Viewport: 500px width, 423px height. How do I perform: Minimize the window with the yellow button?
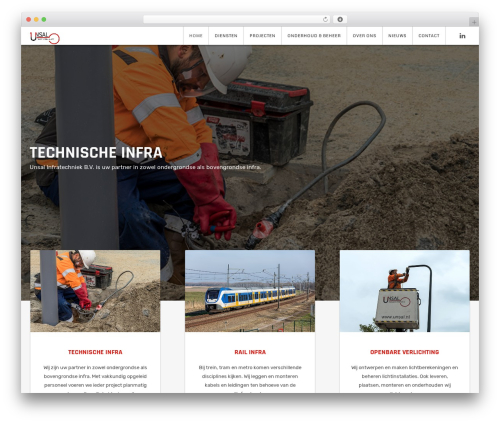click(x=36, y=19)
